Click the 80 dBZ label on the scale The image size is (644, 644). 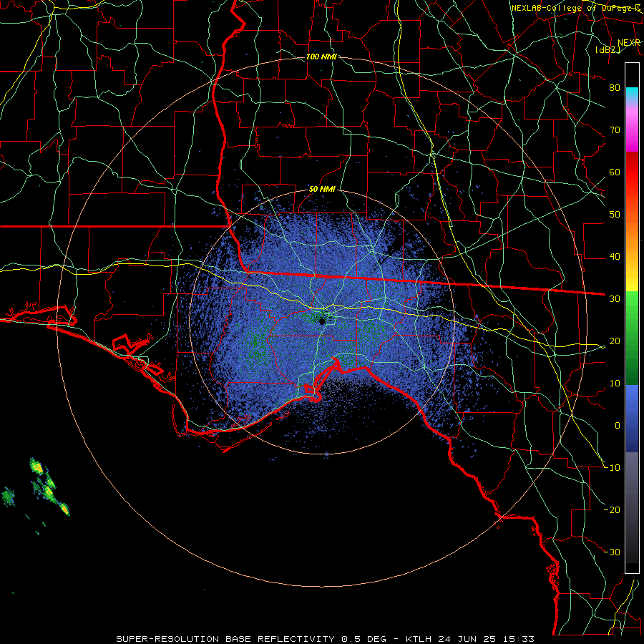615,87
